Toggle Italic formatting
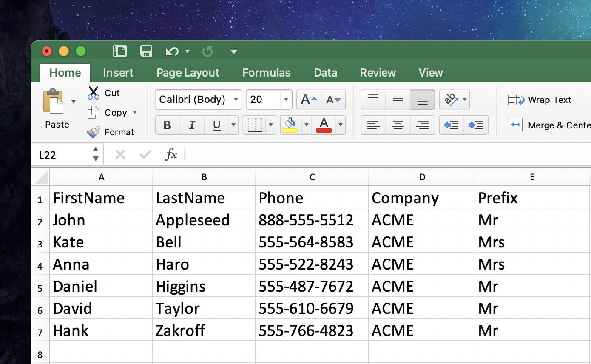The image size is (591, 364). (x=192, y=125)
